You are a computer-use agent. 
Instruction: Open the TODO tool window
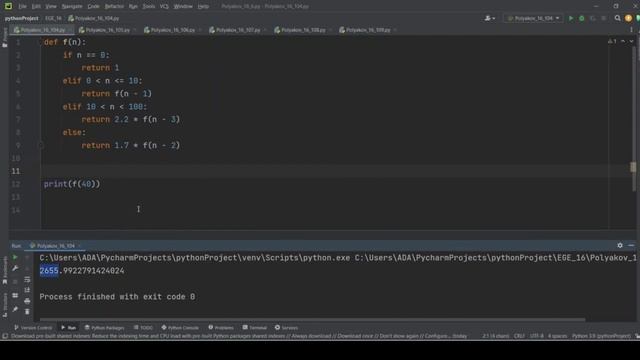(x=143, y=328)
